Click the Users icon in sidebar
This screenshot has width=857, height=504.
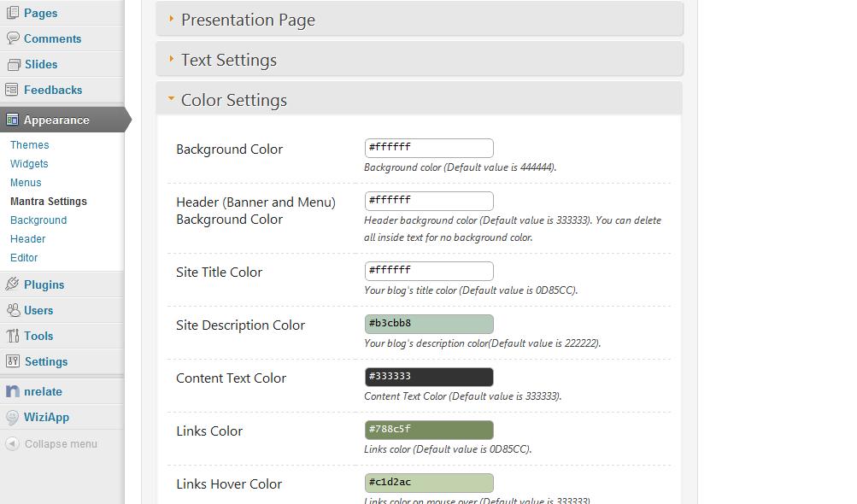click(x=12, y=310)
